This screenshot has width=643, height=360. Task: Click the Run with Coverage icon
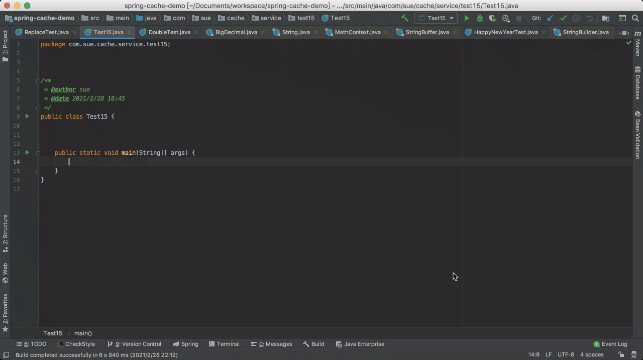pyautogui.click(x=492, y=18)
